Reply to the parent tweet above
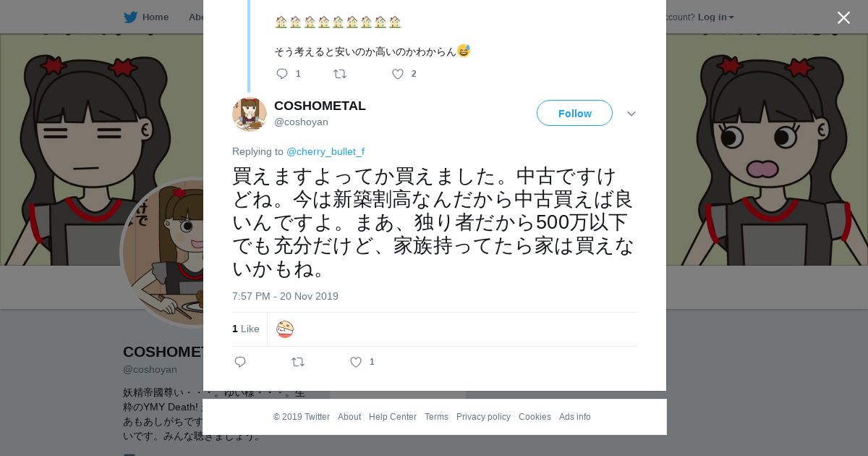Image resolution: width=868 pixels, height=456 pixels. [282, 74]
